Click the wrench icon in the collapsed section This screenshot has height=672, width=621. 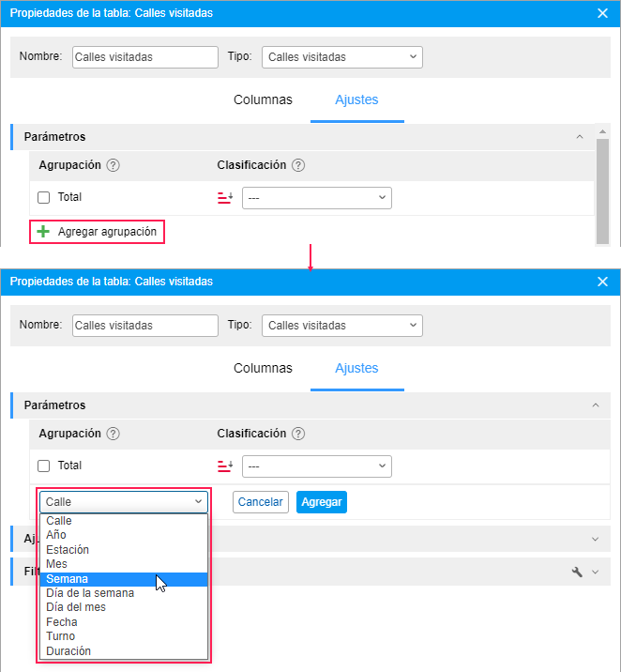pos(577,571)
